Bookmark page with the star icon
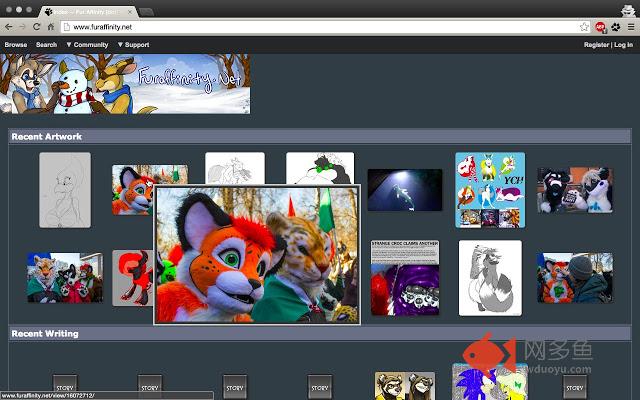The width and height of the screenshot is (640, 400). coord(584,27)
